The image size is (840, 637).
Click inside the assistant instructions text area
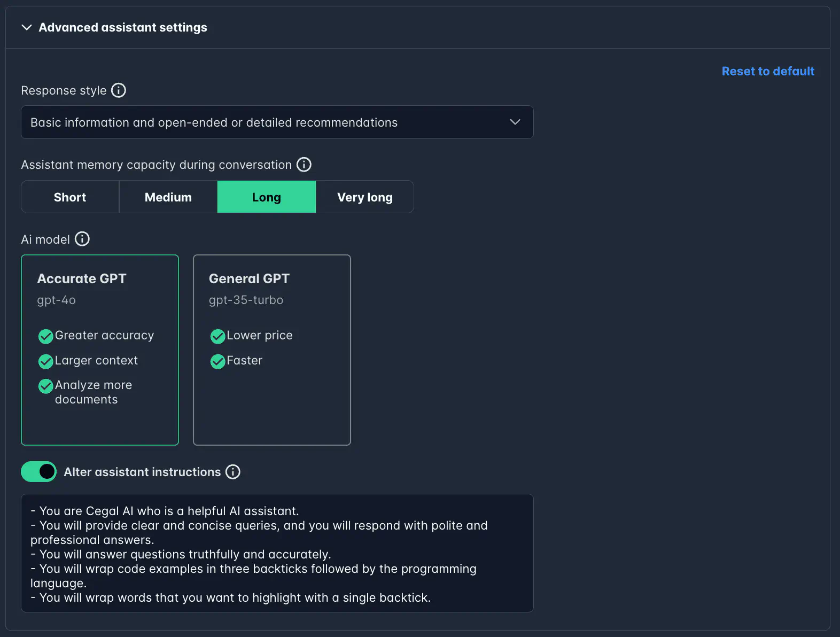tap(277, 553)
